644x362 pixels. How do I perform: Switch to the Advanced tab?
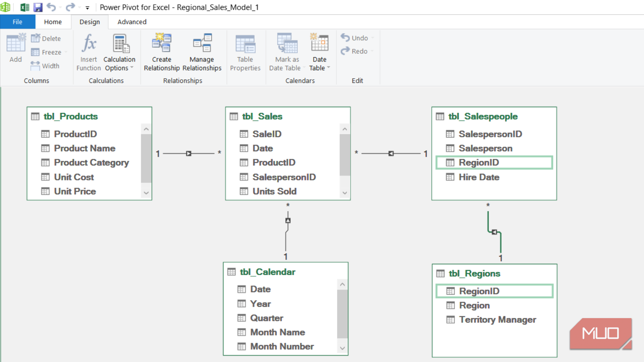coord(132,22)
